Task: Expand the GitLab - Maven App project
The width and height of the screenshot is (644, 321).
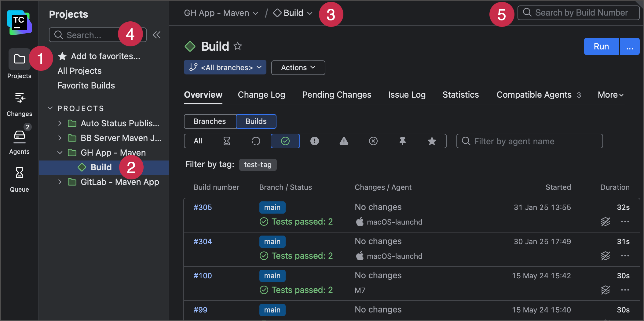Action: pos(60,182)
